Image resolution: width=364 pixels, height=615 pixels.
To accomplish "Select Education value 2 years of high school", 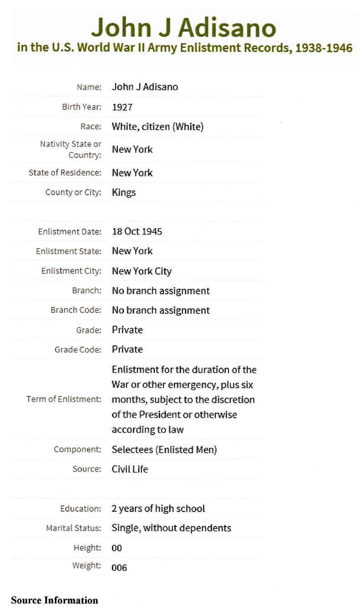I will click(158, 508).
